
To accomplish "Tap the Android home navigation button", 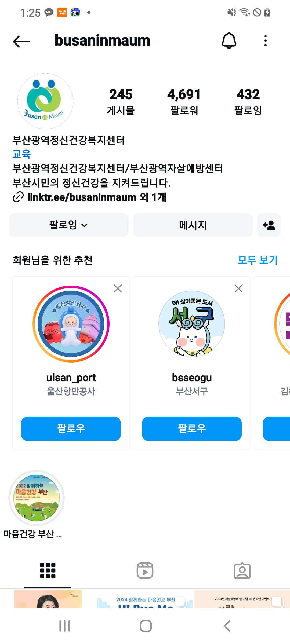I will point(146,626).
